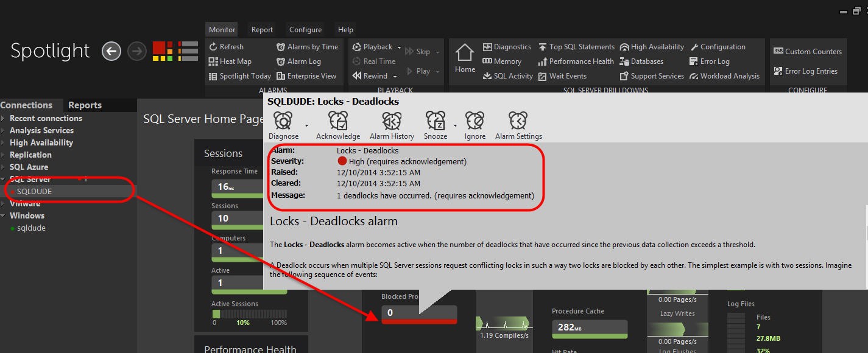
Task: Click Playback control
Action: coord(373,47)
